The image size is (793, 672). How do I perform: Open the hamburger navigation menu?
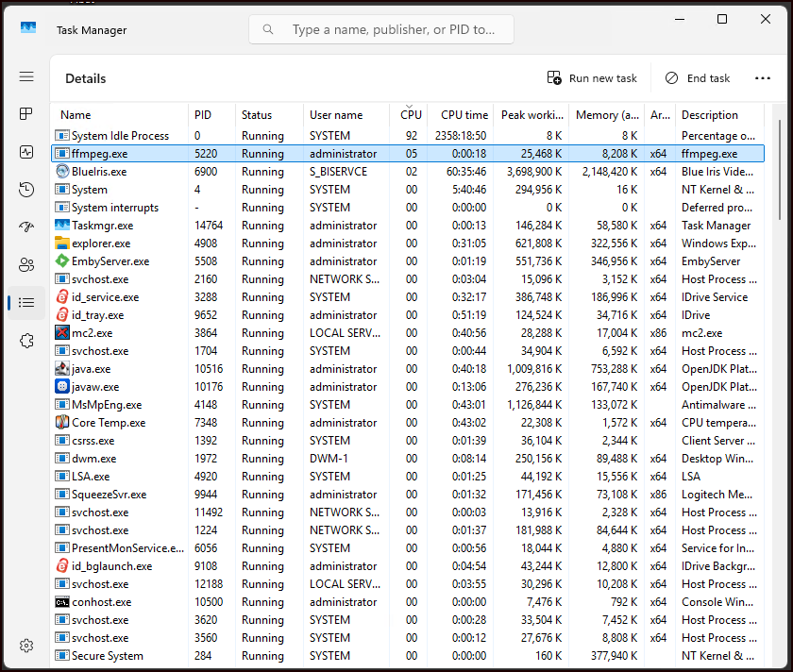[x=26, y=77]
